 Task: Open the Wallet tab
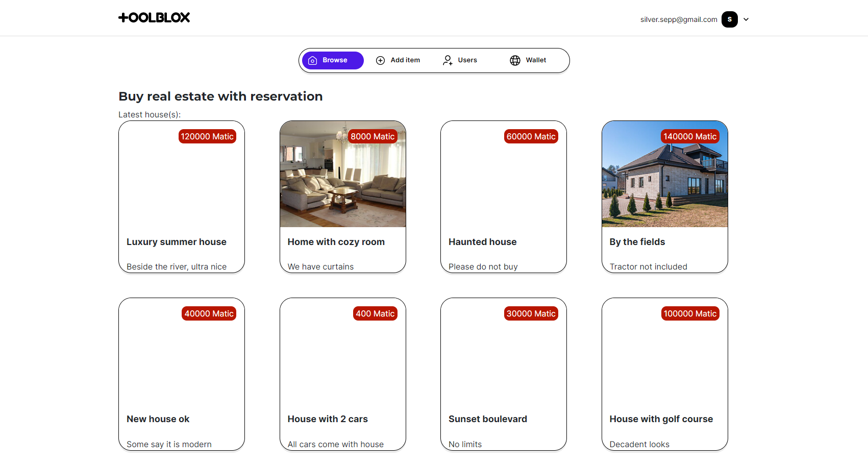point(529,60)
